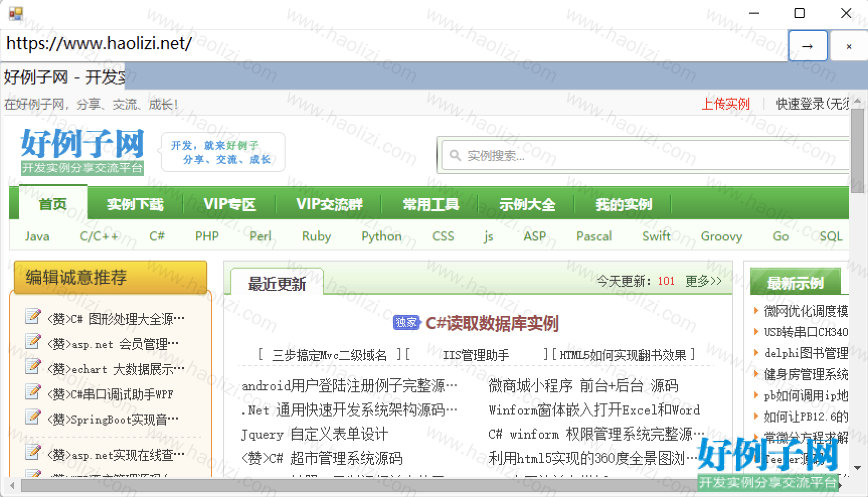Select the Python language link
This screenshot has width=868, height=497.
click(382, 236)
